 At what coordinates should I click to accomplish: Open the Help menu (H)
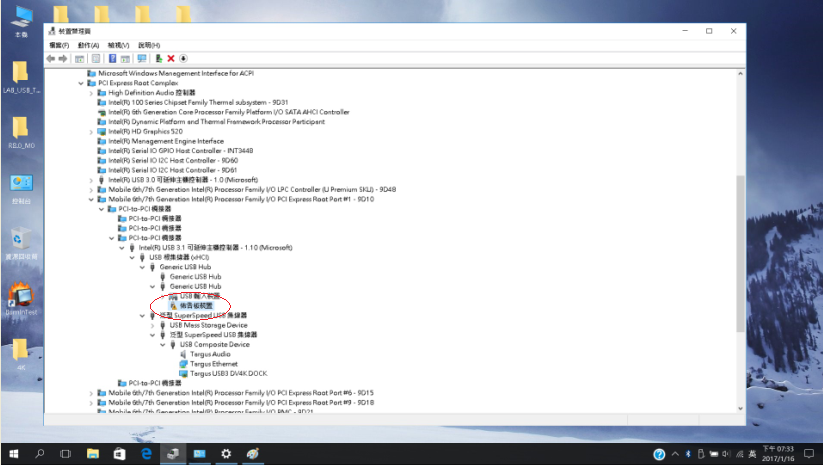pyautogui.click(x=149, y=45)
